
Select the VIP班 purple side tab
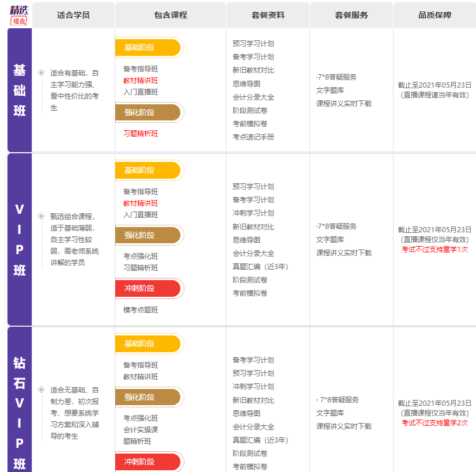pos(20,239)
